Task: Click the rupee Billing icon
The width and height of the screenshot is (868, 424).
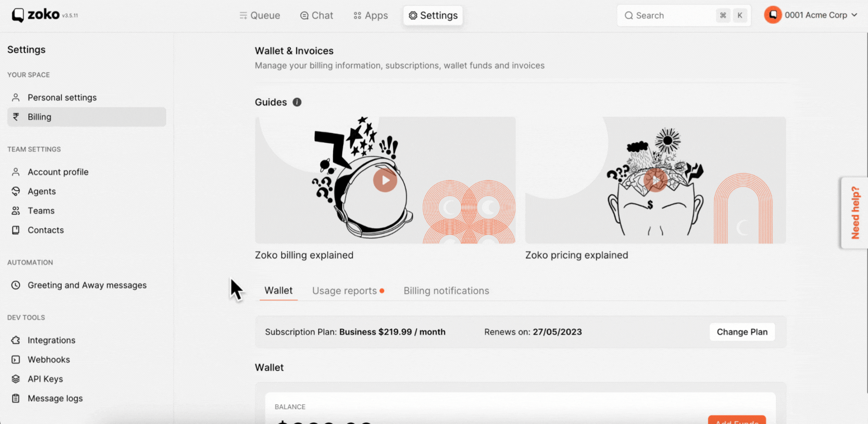Action: tap(16, 117)
